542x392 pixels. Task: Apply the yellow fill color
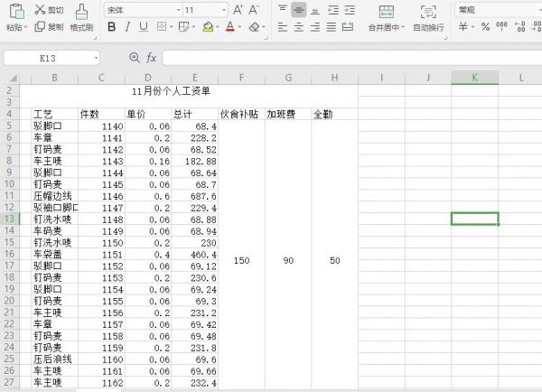[208, 26]
